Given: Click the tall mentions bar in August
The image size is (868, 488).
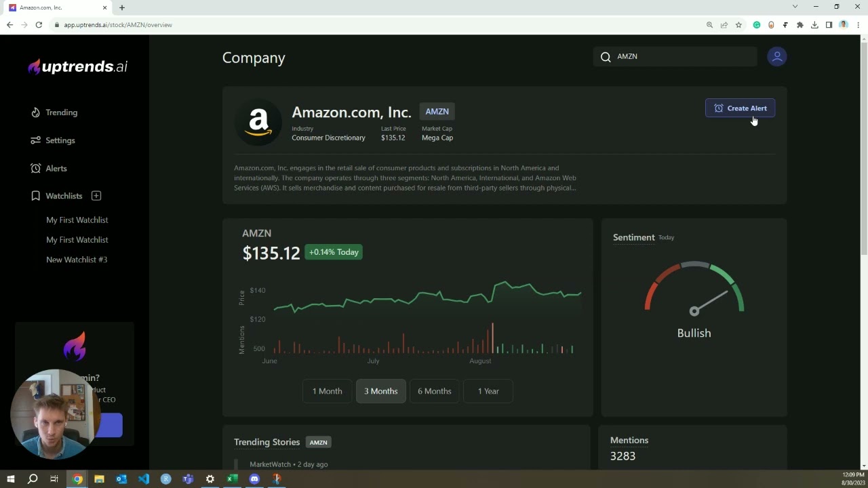Looking at the screenshot, I should [492, 338].
